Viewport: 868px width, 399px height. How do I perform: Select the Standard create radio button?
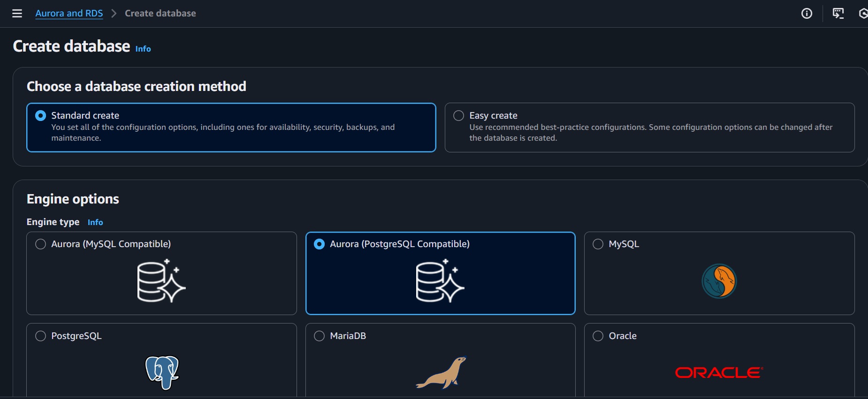click(41, 115)
